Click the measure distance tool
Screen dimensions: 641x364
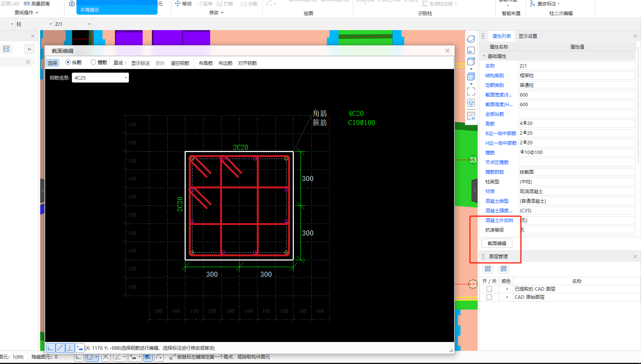37,3
